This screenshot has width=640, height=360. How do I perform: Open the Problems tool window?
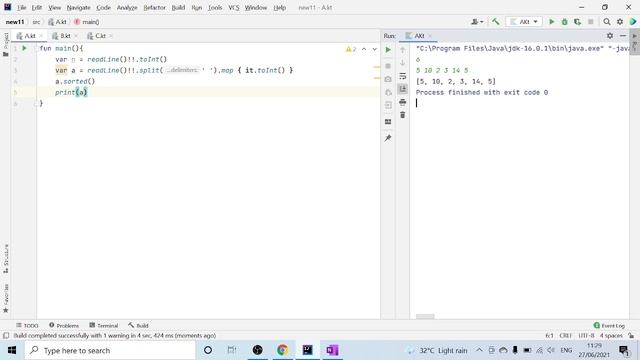click(64, 325)
